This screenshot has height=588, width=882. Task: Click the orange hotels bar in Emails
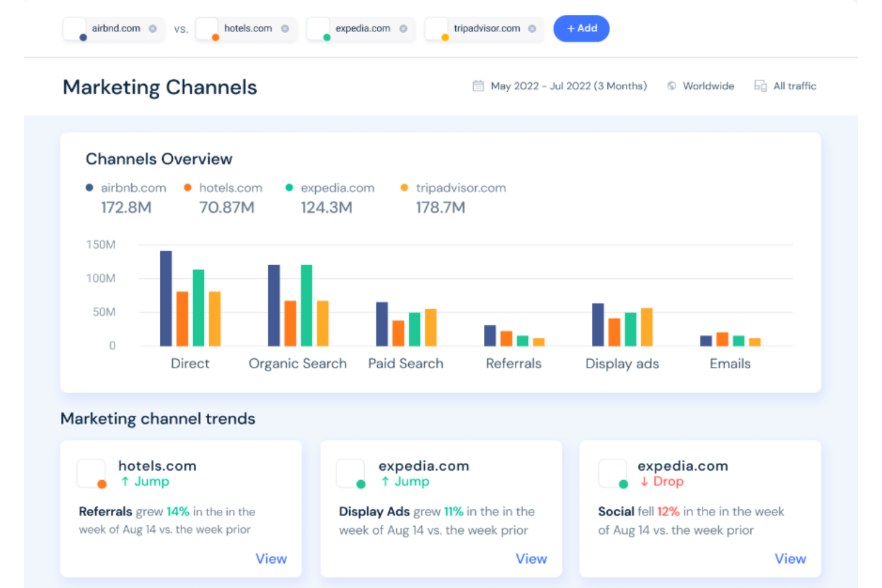[x=722, y=339]
